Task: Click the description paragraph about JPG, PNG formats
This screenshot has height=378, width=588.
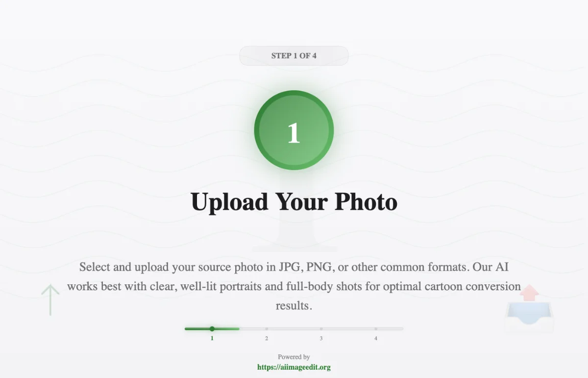Action: [294, 286]
